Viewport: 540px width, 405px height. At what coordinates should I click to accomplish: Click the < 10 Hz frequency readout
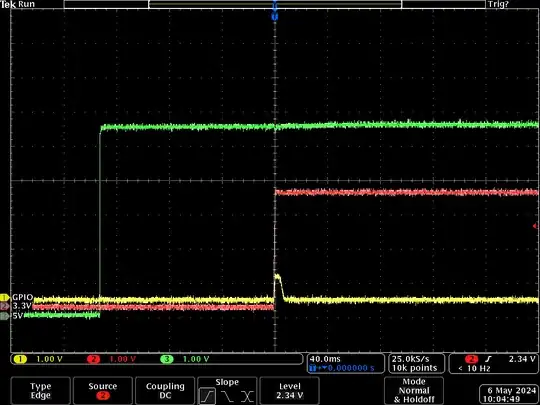point(474,368)
